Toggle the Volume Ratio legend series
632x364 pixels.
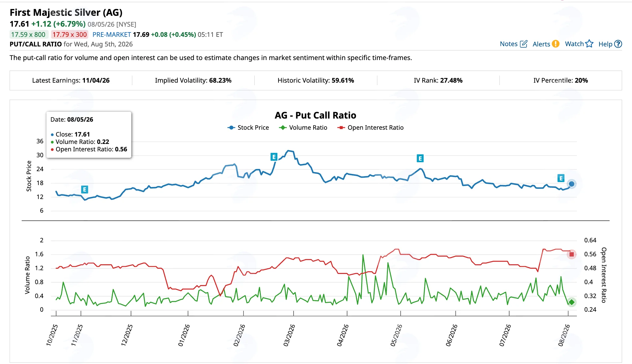point(303,128)
